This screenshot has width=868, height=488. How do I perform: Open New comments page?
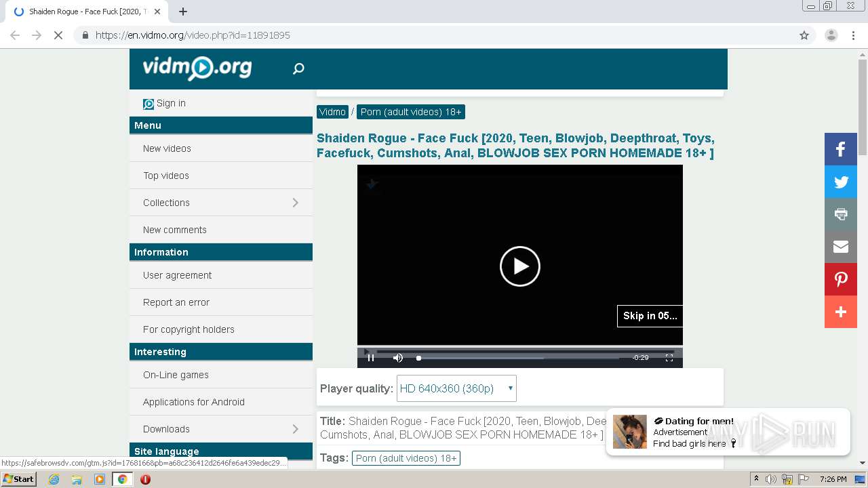pyautogui.click(x=175, y=230)
